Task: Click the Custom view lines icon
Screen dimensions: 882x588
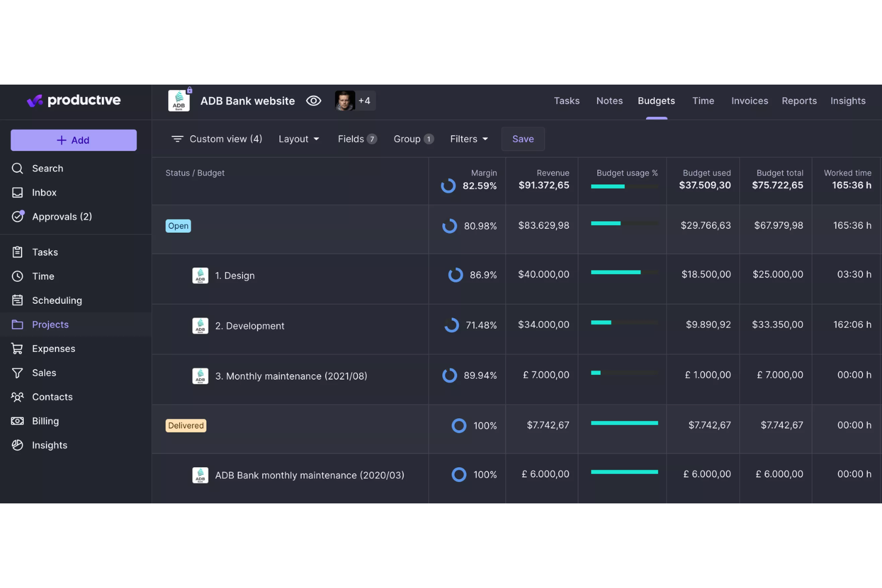Action: click(x=177, y=139)
